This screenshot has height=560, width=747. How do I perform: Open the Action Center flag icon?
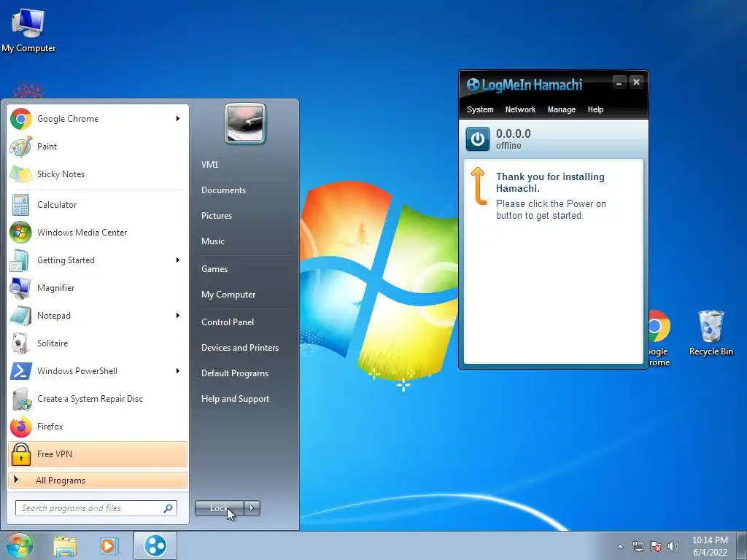[x=656, y=546]
